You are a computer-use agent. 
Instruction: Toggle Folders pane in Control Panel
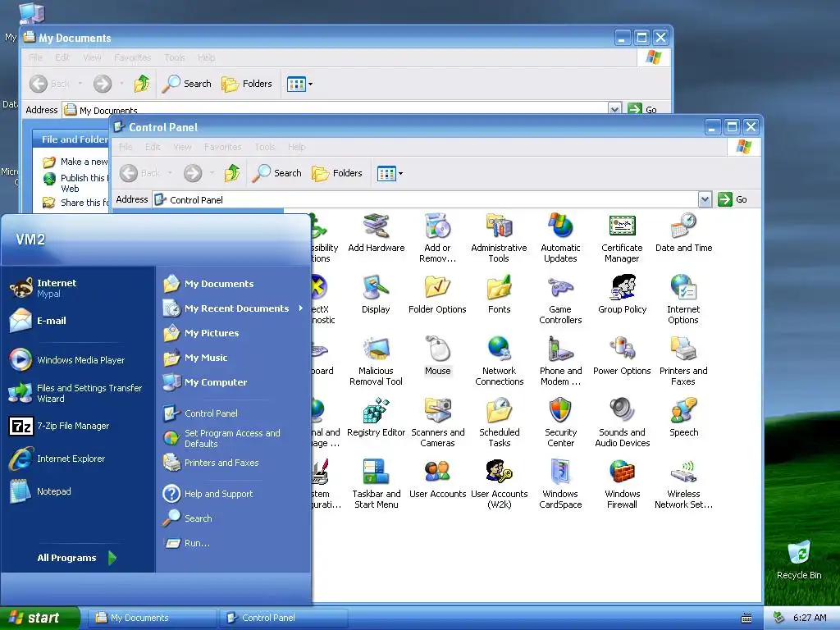337,173
